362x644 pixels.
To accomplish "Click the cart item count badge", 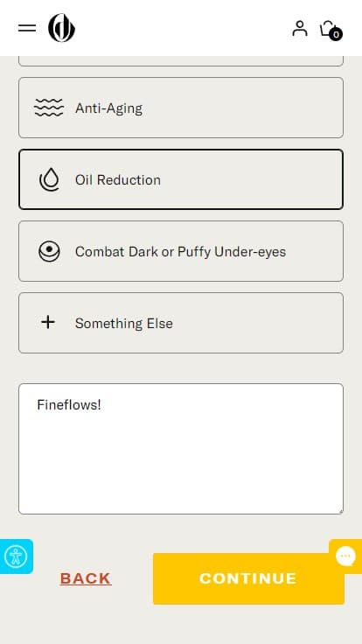I will pyautogui.click(x=336, y=34).
